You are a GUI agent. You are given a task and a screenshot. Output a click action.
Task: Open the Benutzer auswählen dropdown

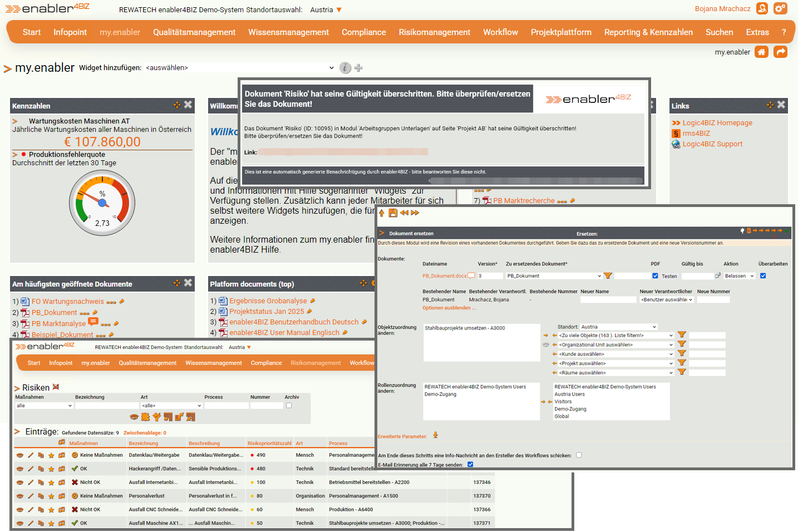(x=667, y=299)
